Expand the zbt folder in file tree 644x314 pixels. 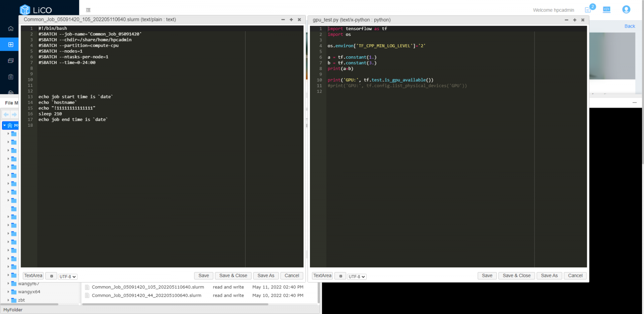click(x=8, y=300)
